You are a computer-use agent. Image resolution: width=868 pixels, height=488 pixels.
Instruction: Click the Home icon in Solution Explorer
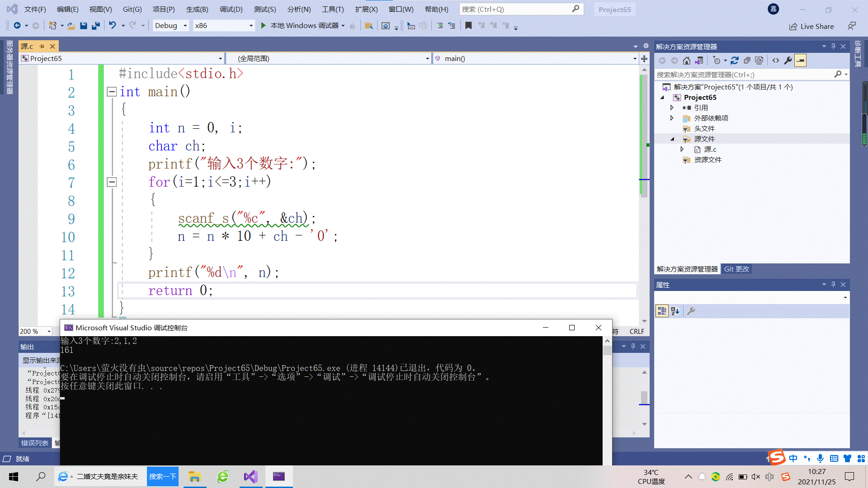[x=687, y=61]
